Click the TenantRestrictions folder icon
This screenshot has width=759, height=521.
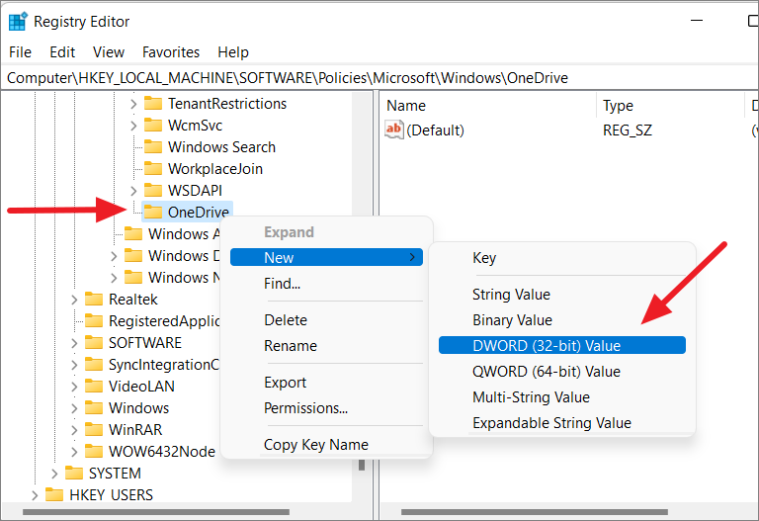click(x=153, y=104)
